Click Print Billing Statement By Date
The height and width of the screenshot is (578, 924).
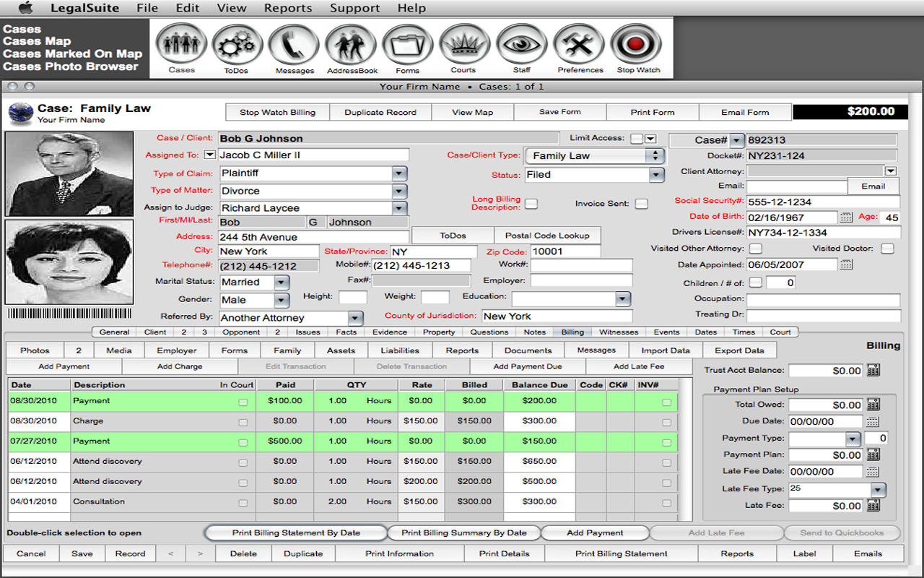click(x=296, y=532)
